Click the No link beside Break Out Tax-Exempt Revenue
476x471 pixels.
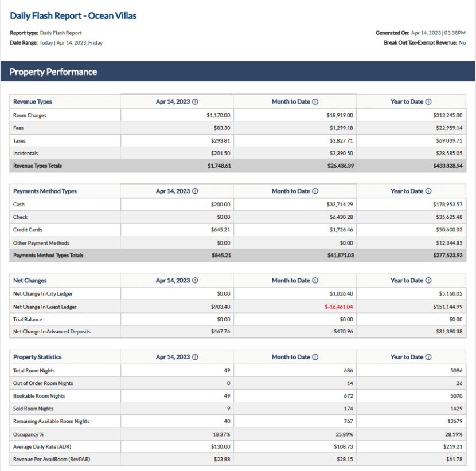(462, 42)
